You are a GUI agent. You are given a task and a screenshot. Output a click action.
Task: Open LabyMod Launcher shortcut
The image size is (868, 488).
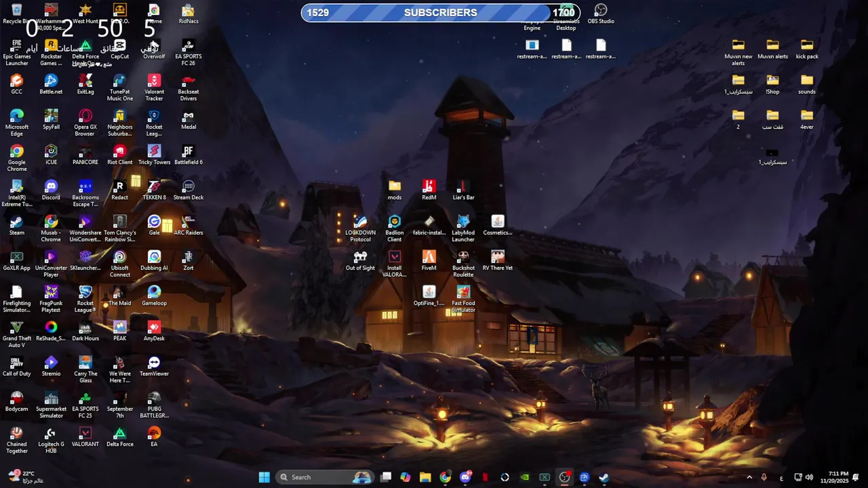[463, 229]
